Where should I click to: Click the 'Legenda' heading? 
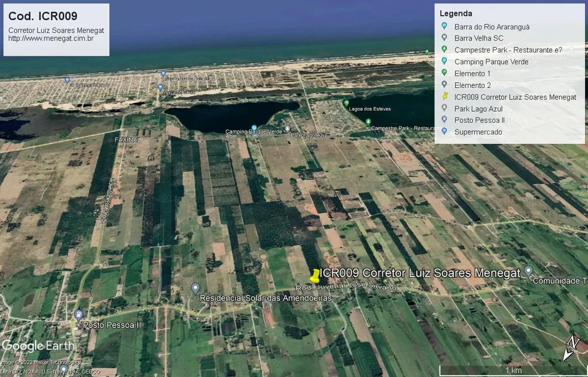click(456, 14)
